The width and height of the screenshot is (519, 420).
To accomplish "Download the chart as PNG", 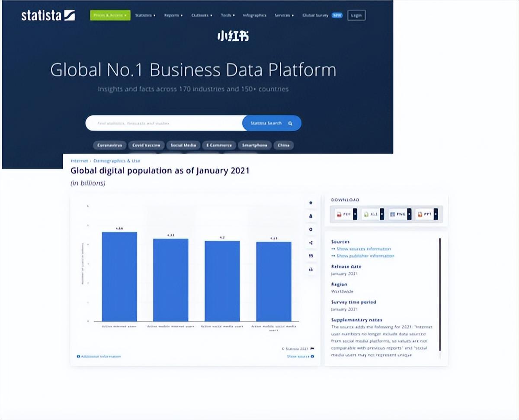I will 399,214.
